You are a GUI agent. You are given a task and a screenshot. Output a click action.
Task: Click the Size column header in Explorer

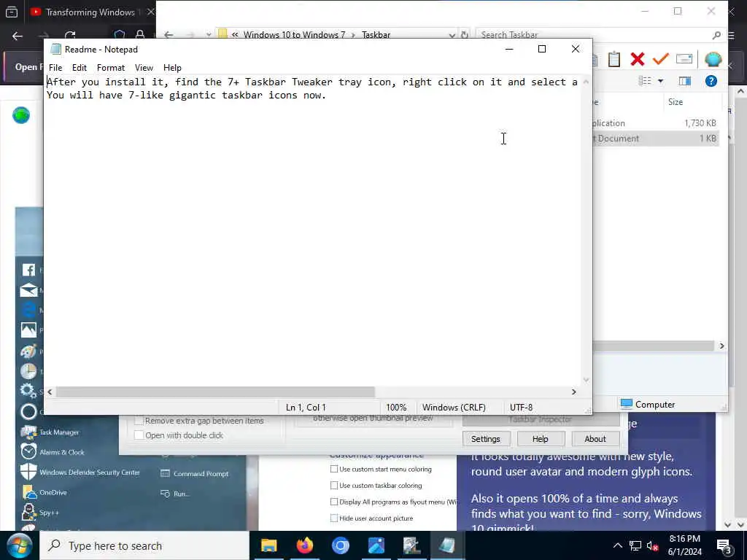692,102
